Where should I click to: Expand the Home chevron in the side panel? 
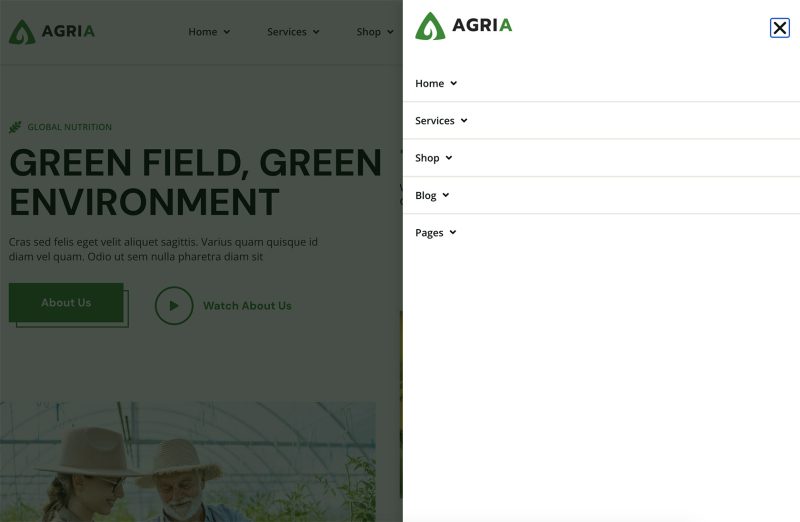click(454, 84)
